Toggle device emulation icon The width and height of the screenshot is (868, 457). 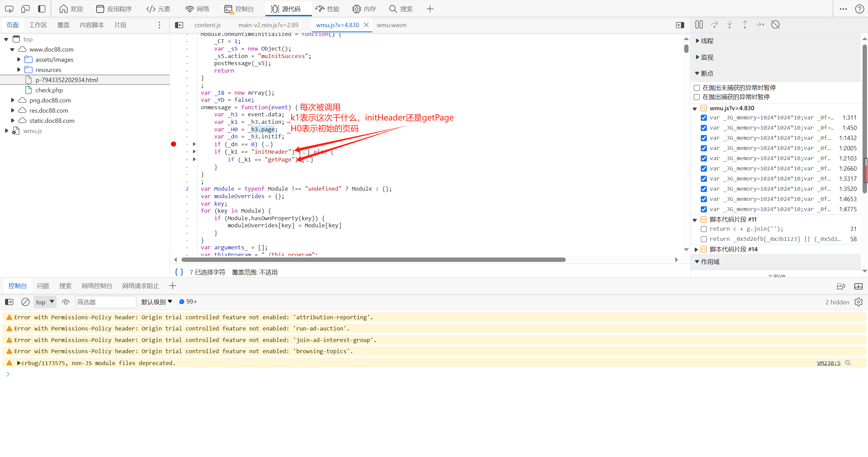pyautogui.click(x=25, y=9)
